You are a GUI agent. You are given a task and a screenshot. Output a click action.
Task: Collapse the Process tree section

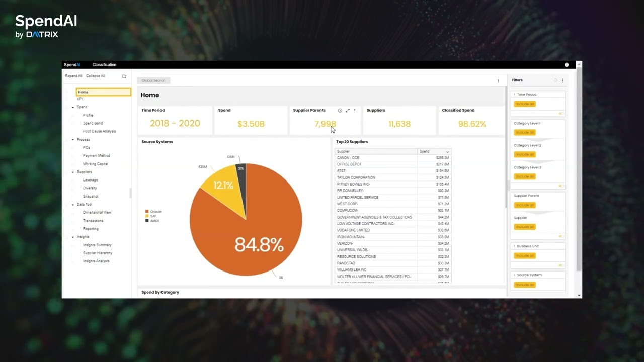point(73,140)
